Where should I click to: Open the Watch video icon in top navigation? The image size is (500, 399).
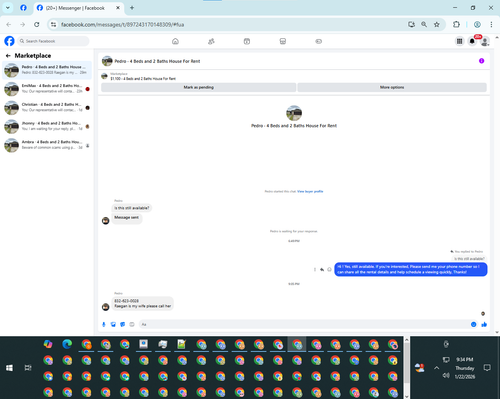coord(247,41)
